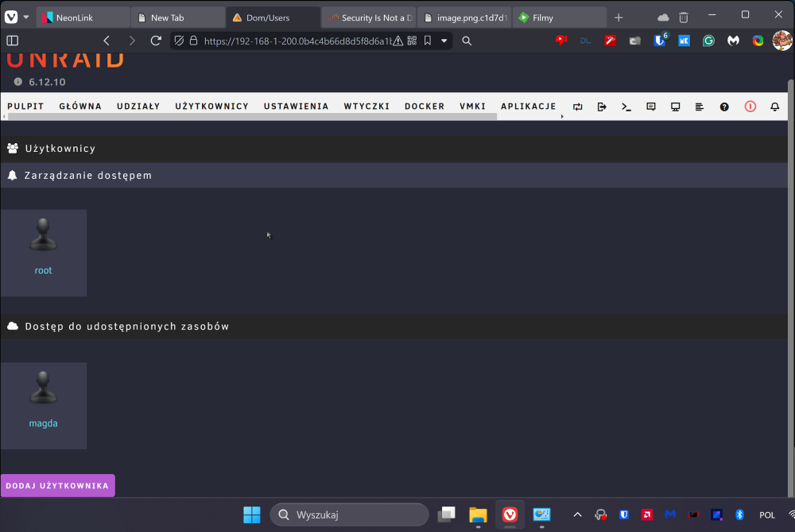The height and width of the screenshot is (532, 795).
Task: Click the logout icon in Unraid menu
Action: (602, 107)
